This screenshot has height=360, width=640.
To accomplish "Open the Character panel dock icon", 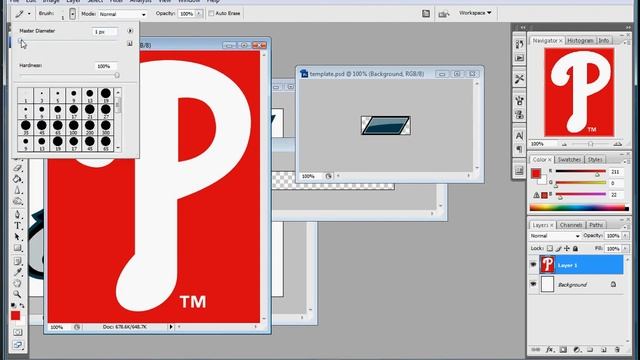I will [x=519, y=136].
